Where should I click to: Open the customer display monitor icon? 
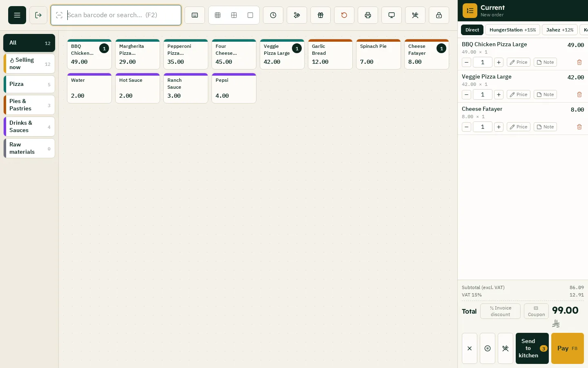pos(392,15)
